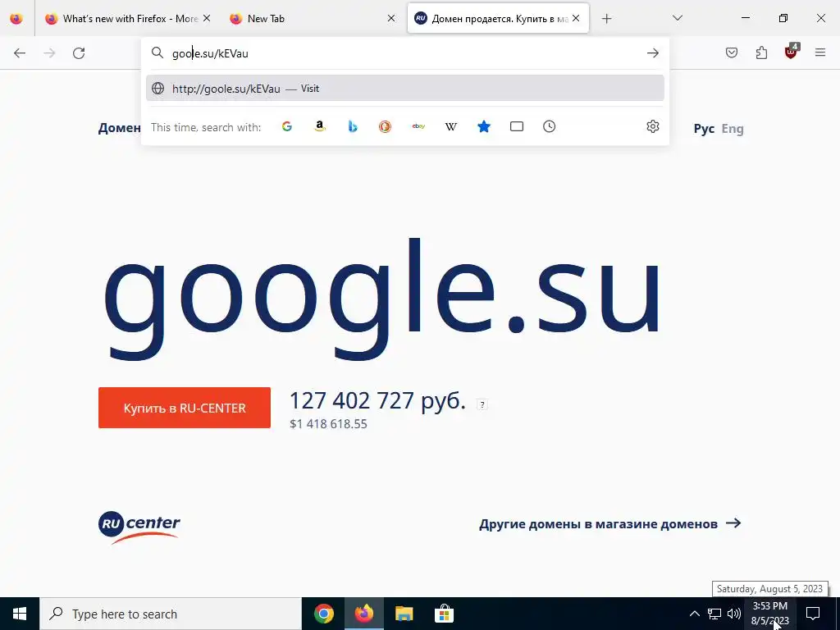The width and height of the screenshot is (840, 630).
Task: Open search settings gear icon
Action: click(652, 126)
